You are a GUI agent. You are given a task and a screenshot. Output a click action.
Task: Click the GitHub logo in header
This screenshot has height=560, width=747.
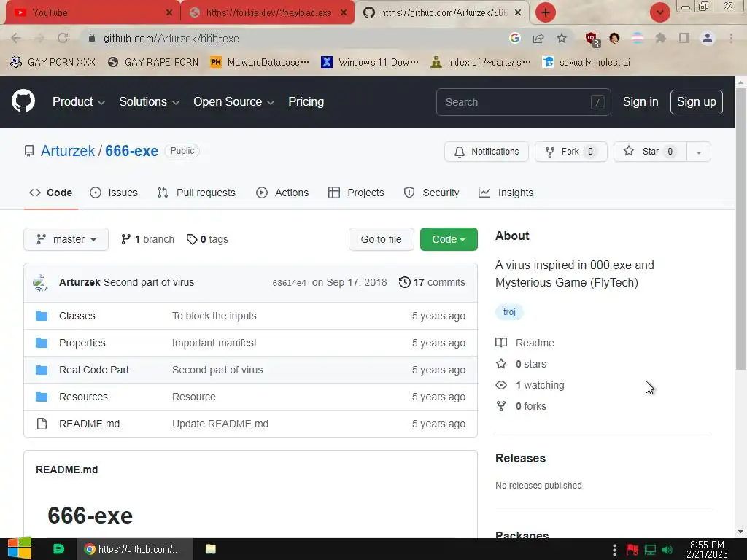[x=23, y=101]
